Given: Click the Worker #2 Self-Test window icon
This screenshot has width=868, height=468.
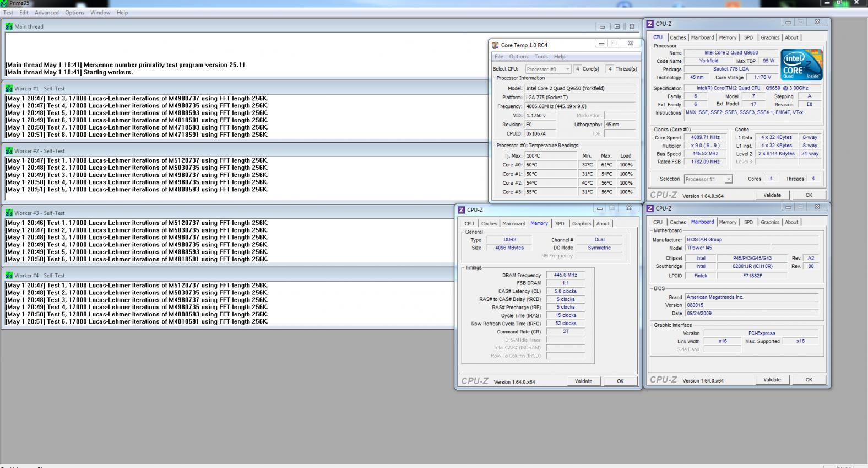Looking at the screenshot, I should [9, 150].
